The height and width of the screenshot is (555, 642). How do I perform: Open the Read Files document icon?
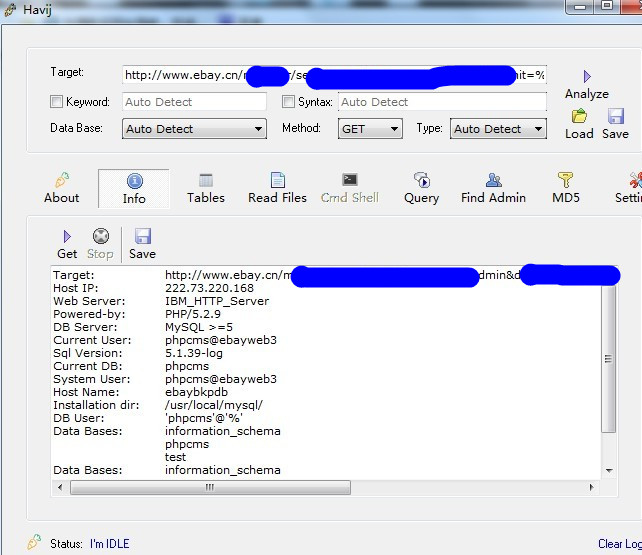pyautogui.click(x=278, y=180)
